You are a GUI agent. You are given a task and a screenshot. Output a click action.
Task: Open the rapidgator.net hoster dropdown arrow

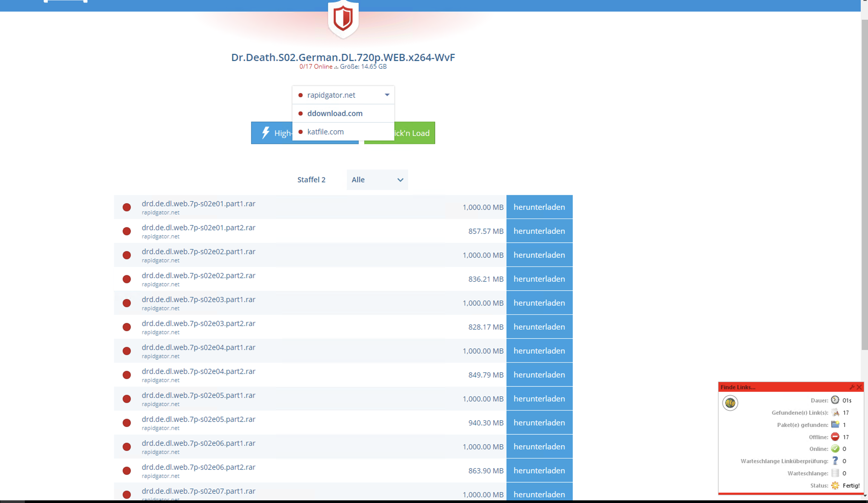point(387,95)
